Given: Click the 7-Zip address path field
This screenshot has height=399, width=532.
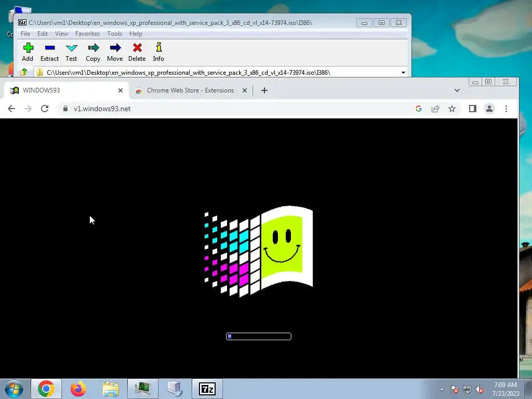Looking at the screenshot, I should [x=217, y=73].
